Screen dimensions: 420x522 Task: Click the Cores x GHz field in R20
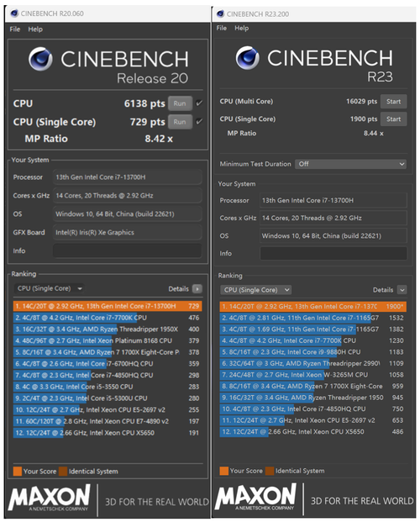coord(127,195)
